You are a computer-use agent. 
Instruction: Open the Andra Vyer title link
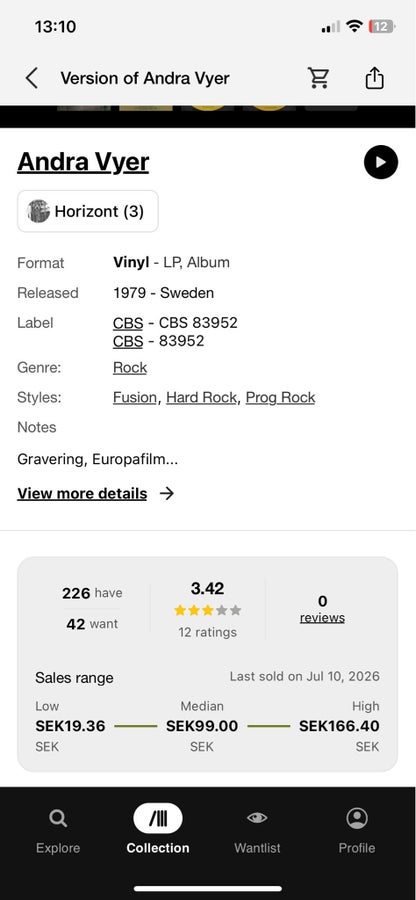(83, 162)
